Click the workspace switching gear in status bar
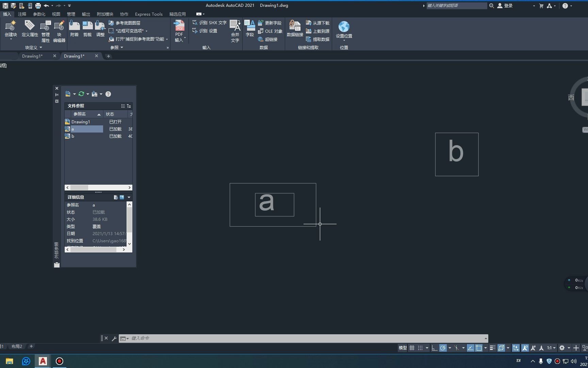This screenshot has height=368, width=588. (562, 348)
